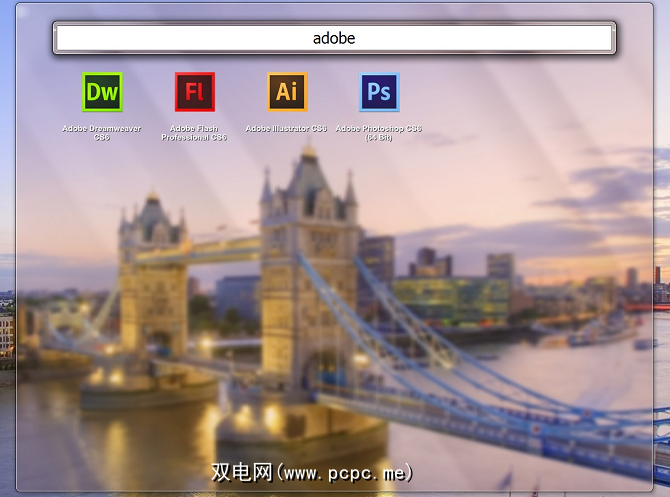
Task: Focus the search field containing 'adobe'
Action: pyautogui.click(x=334, y=38)
